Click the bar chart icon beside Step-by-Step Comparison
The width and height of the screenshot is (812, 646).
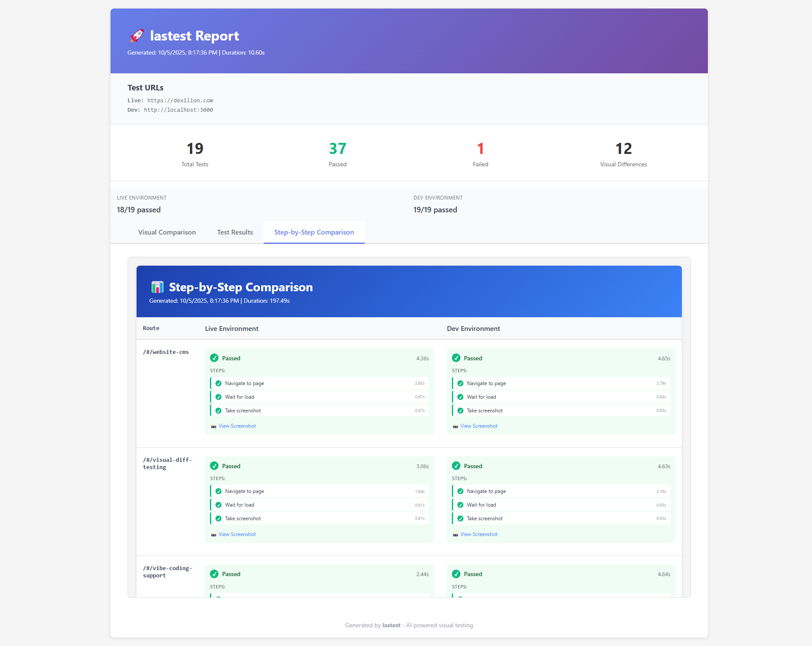pos(157,287)
